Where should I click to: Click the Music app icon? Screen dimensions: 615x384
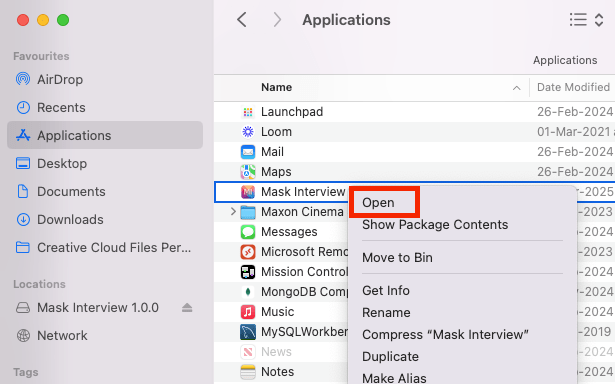pyautogui.click(x=248, y=312)
